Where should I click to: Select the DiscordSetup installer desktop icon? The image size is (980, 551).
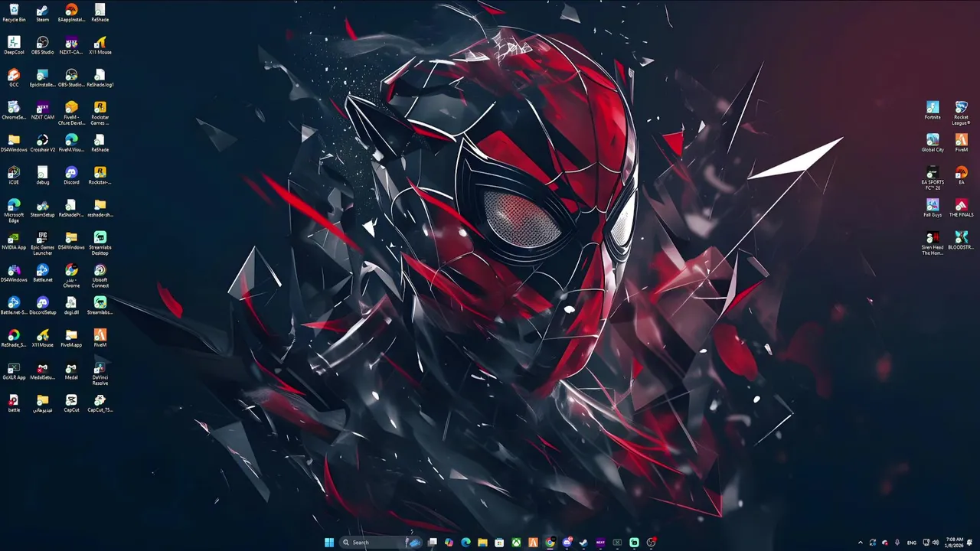(42, 305)
